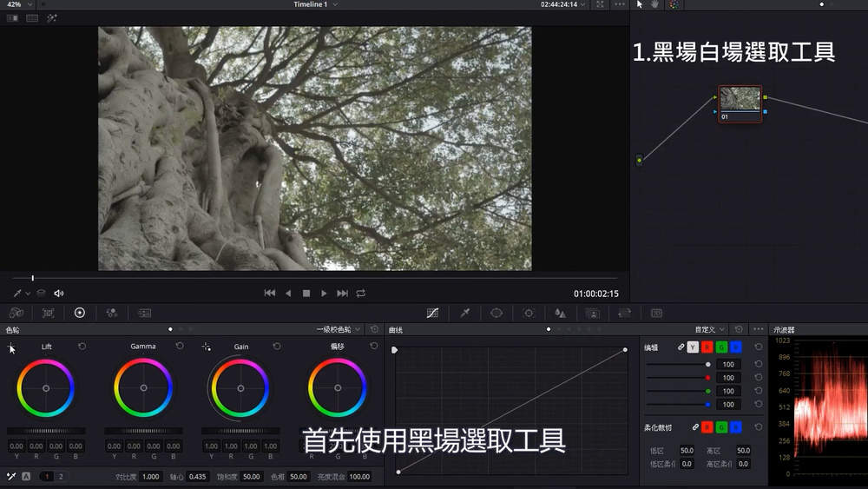Select the hand pan tool
This screenshot has width=868, height=489.
point(654,4)
